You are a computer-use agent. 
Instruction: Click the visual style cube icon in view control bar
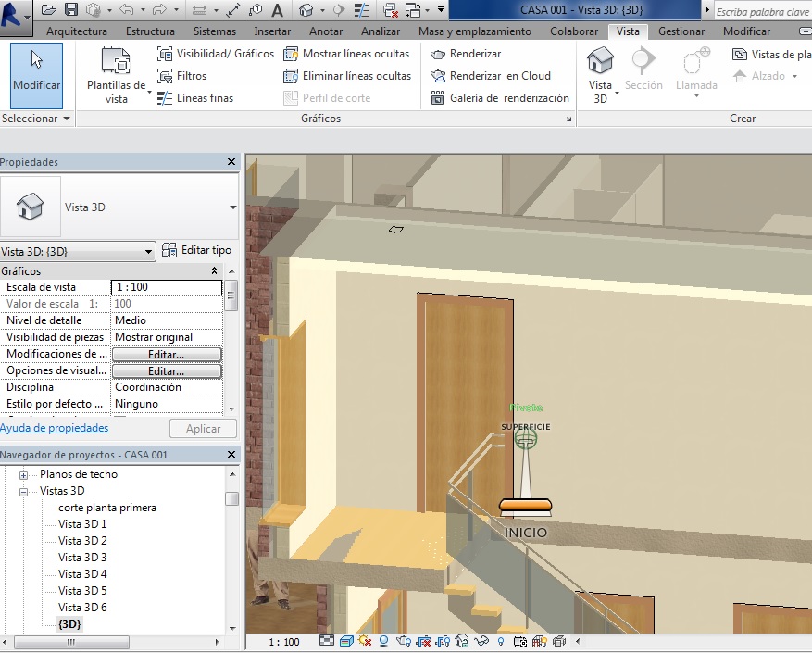[x=345, y=641]
